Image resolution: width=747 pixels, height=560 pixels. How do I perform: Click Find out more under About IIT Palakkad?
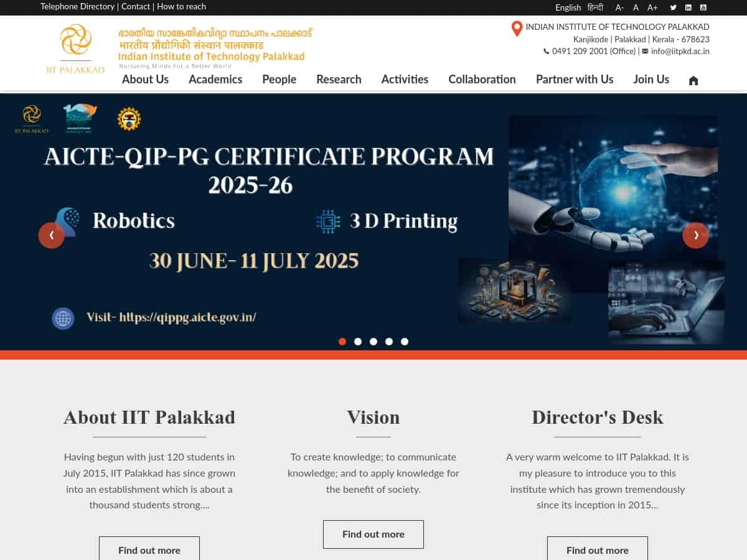point(149,550)
